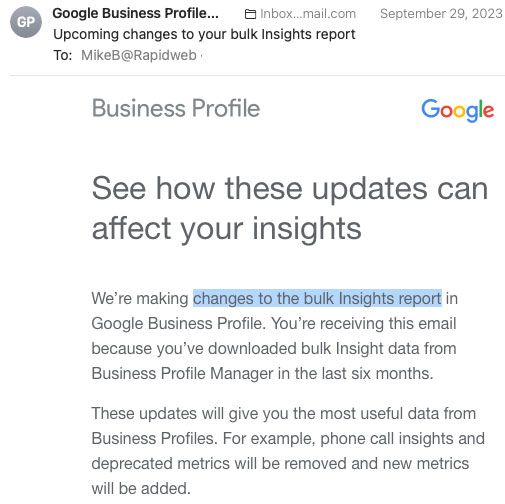Click the text 'Business Profile Manager in the last six months.'

[x=262, y=373]
